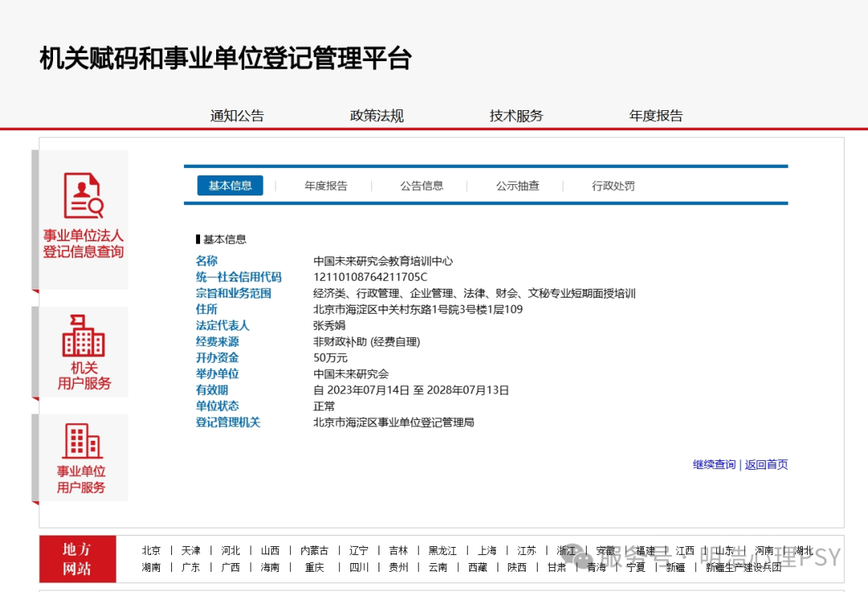Open 技术服务 navigation item
Viewport: 868px width, 592px height.
[x=517, y=116]
